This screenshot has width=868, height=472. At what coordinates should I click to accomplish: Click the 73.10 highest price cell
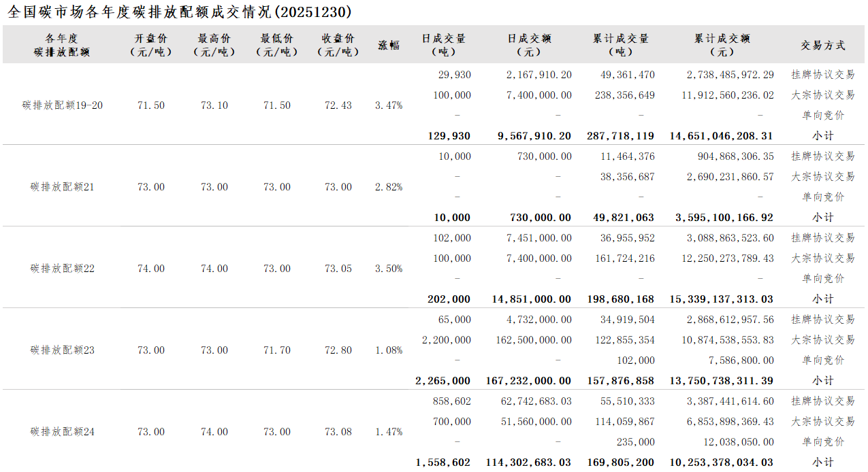(214, 105)
